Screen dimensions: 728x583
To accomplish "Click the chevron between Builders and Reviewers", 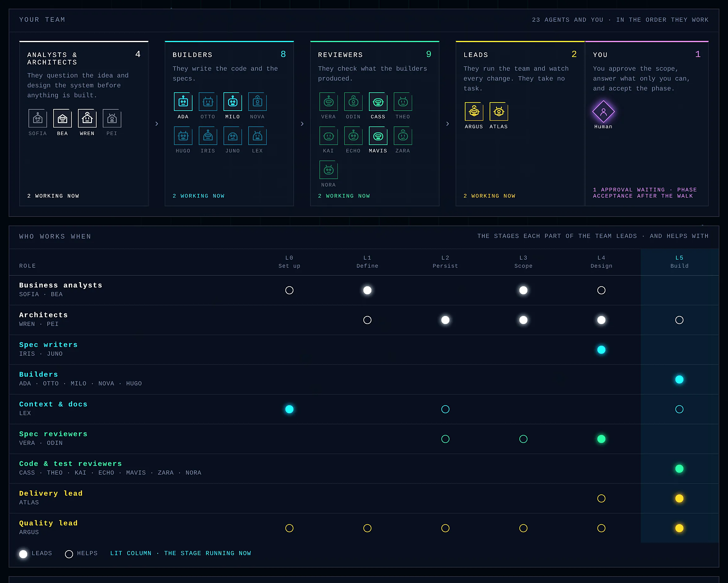I will [302, 124].
